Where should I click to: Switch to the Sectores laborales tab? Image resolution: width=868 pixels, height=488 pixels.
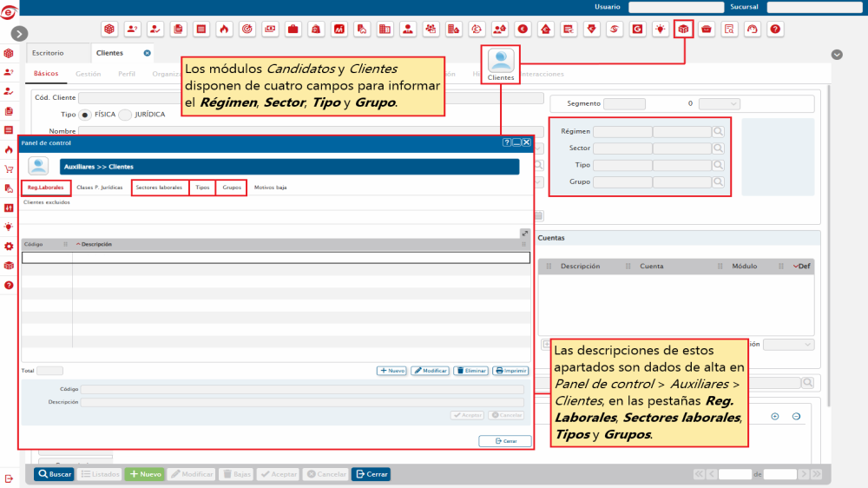point(159,188)
